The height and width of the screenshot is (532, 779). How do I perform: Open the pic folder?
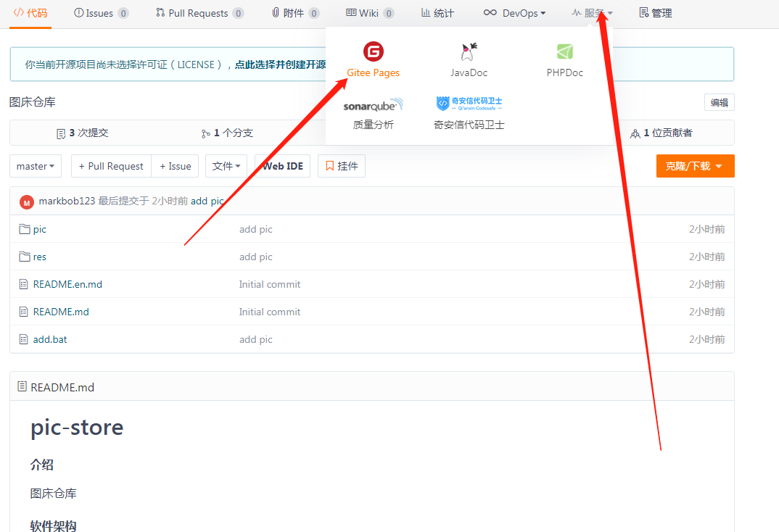point(38,229)
